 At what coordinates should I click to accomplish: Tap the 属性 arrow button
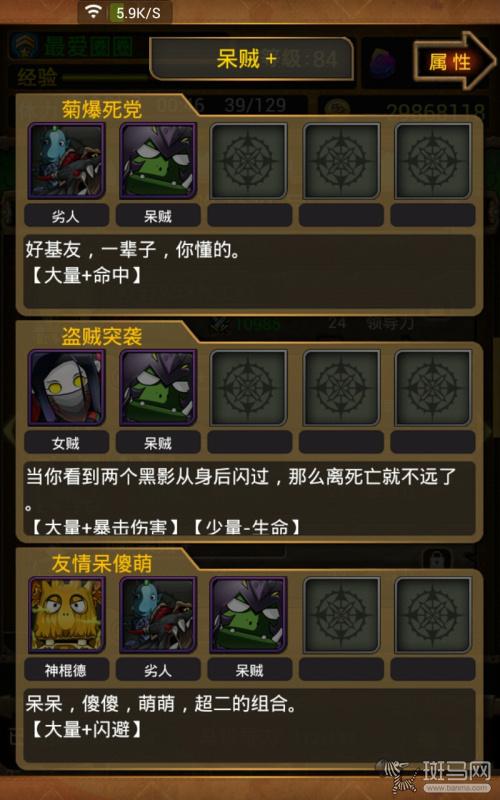click(453, 61)
